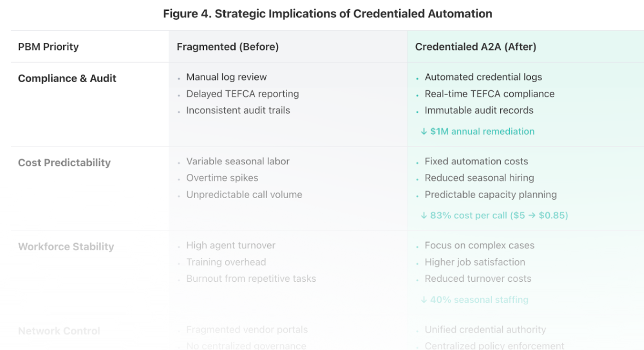Select the Immutable audit records item

point(479,111)
